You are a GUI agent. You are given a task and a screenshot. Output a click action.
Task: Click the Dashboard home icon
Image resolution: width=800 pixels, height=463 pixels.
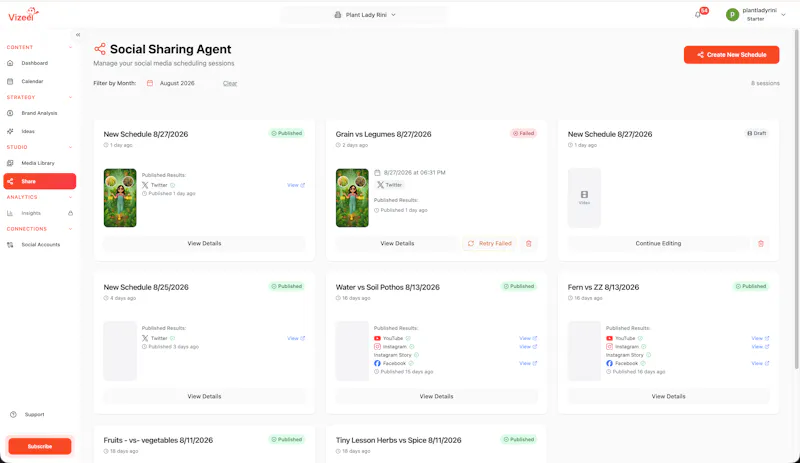click(x=10, y=63)
